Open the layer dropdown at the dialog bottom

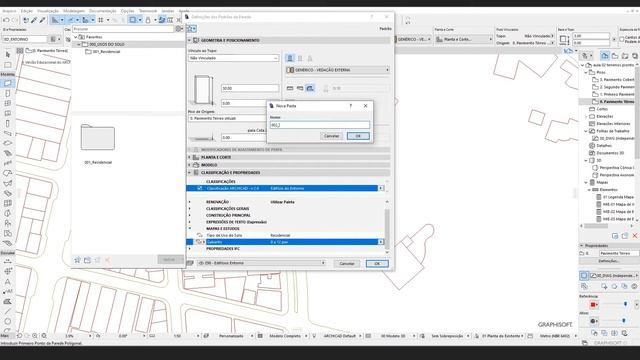(x=262, y=263)
